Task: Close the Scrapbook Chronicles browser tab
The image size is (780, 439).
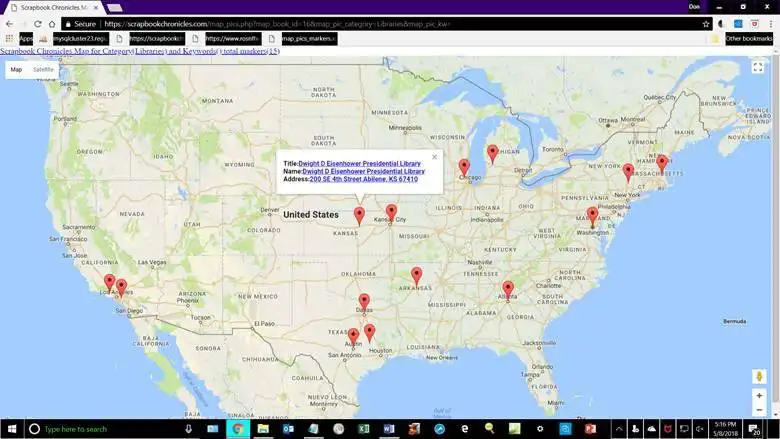Action: tap(96, 7)
